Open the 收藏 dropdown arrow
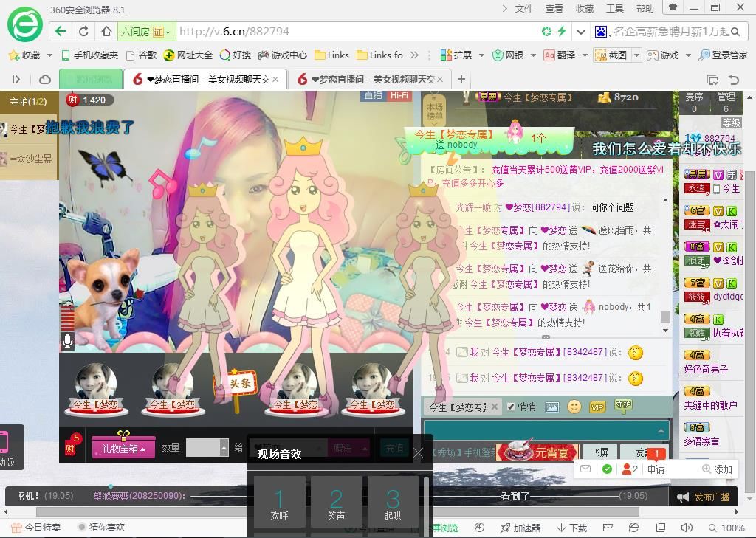The width and height of the screenshot is (756, 538). click(49, 55)
